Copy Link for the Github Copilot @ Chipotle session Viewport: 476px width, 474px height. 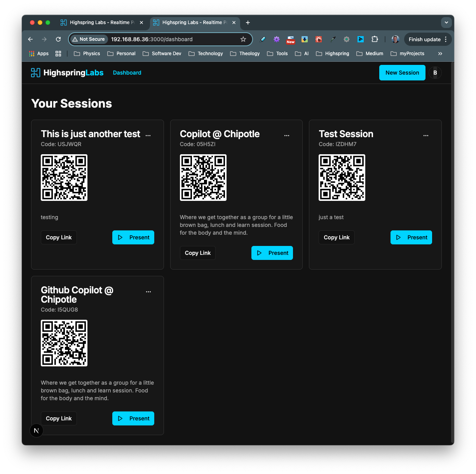coord(59,418)
